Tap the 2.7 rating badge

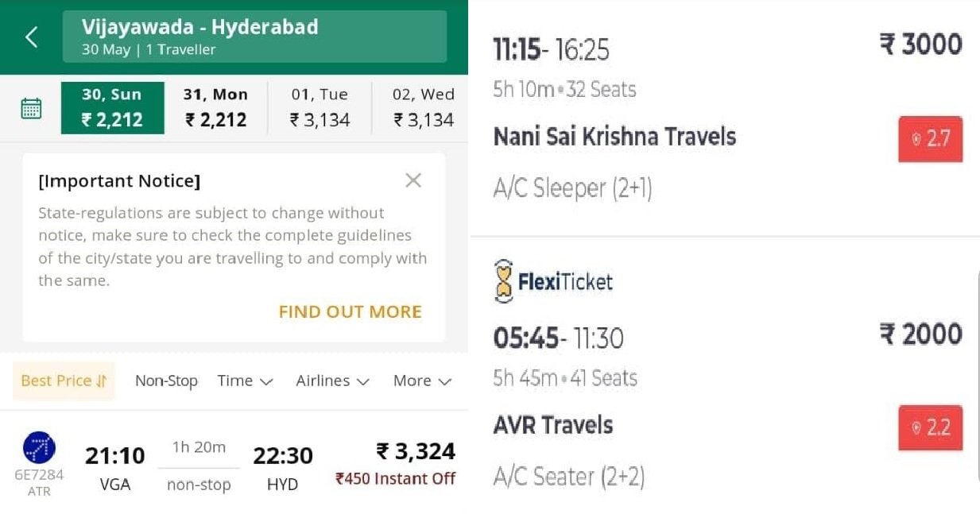(x=930, y=139)
